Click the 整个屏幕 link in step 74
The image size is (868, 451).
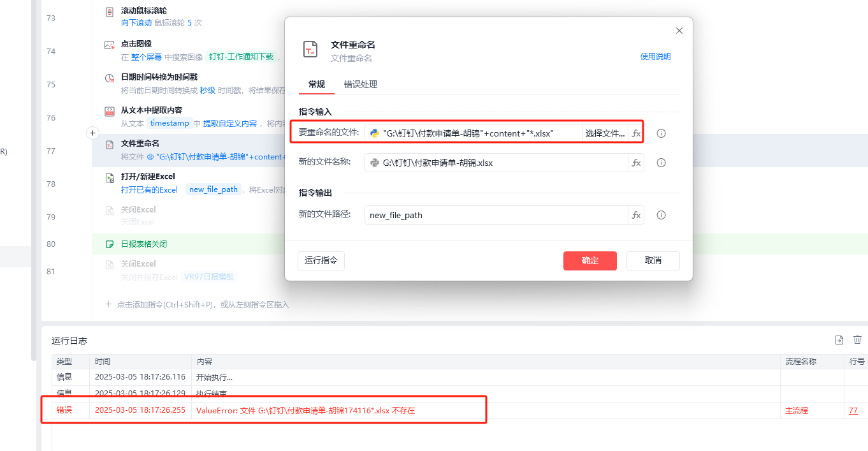click(147, 57)
